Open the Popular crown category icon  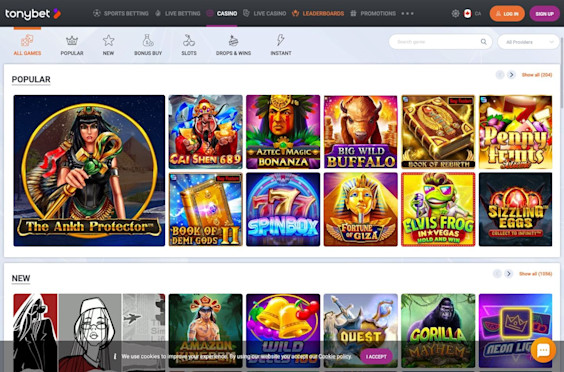[72, 41]
